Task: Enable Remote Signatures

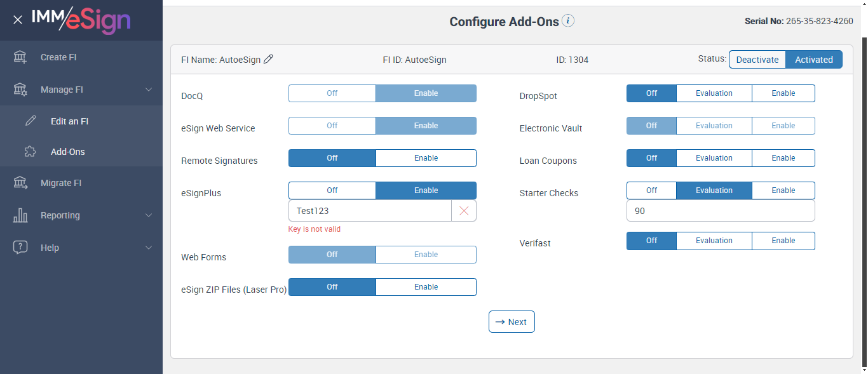Action: (x=426, y=158)
